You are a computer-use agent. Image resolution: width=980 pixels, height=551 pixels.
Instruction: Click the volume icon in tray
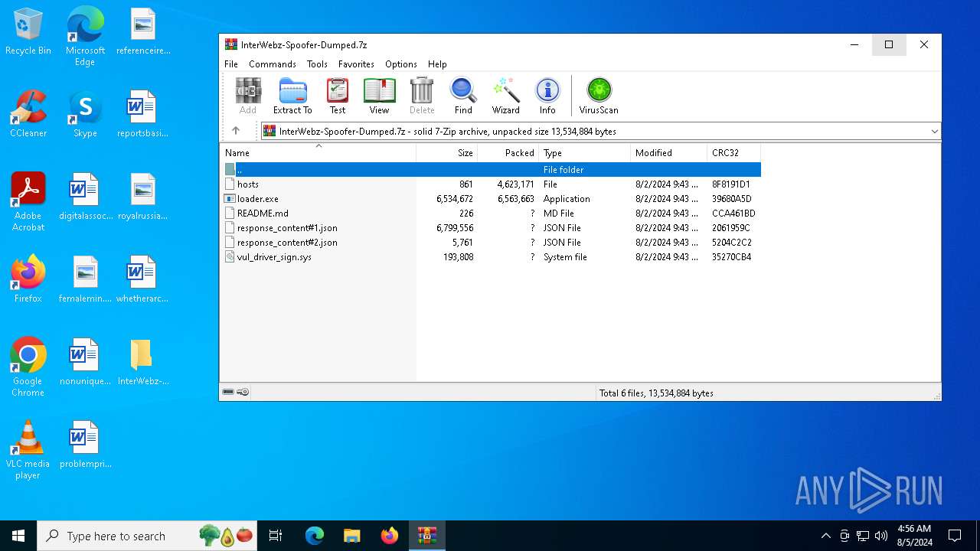pyautogui.click(x=881, y=536)
